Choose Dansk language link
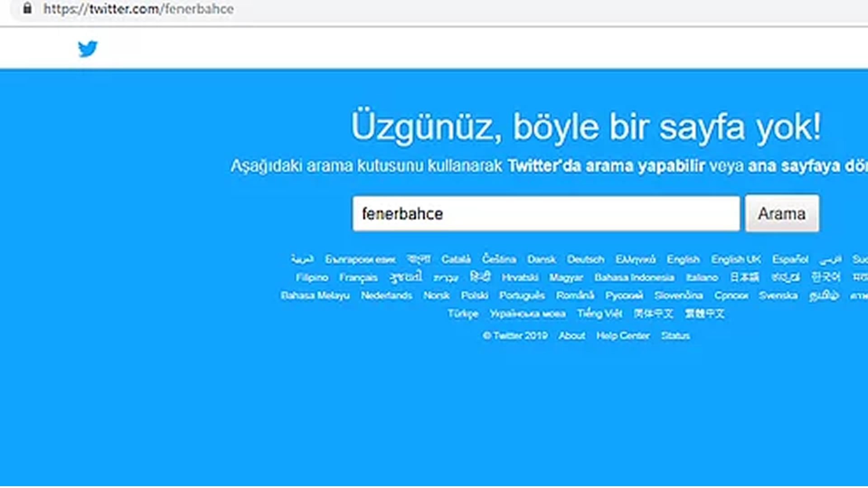The height and width of the screenshot is (488, 868). pyautogui.click(x=542, y=259)
